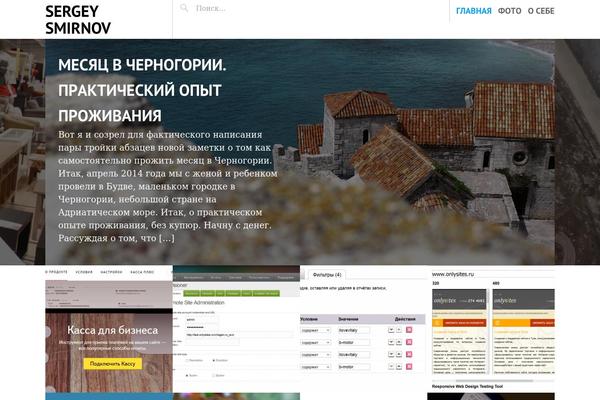Show next slide via right preview image

click(577, 152)
